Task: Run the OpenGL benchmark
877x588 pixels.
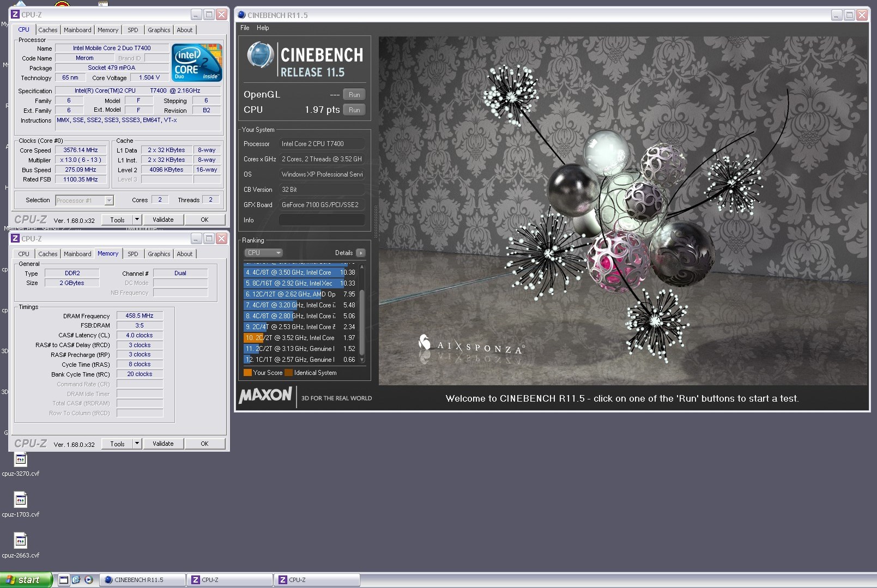Action: coord(354,95)
